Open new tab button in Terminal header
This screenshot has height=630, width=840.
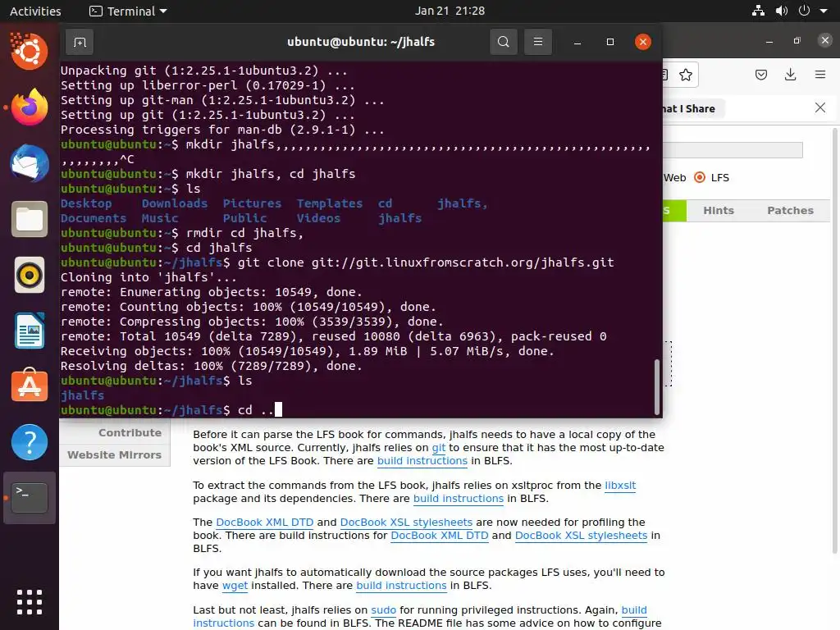pyautogui.click(x=80, y=42)
